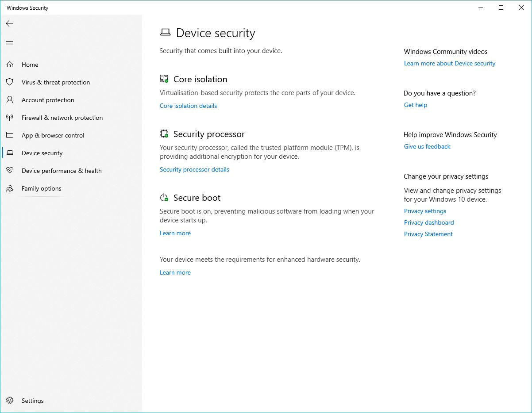Select App & browser control
The image size is (532, 413).
[71, 135]
